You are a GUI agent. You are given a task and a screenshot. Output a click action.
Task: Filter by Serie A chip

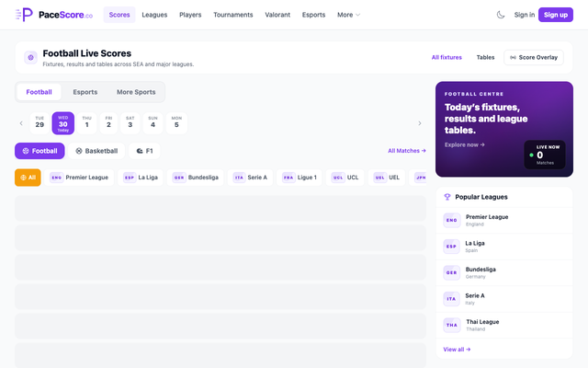tap(250, 178)
